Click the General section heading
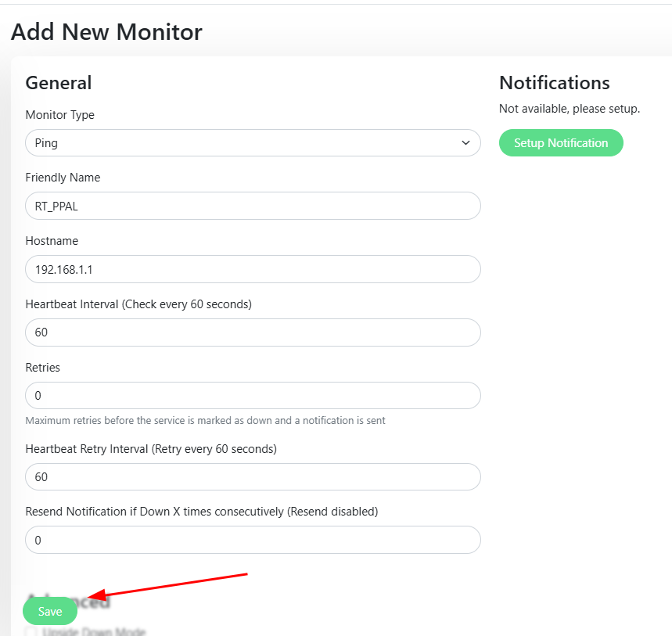The image size is (672, 636). tap(59, 83)
